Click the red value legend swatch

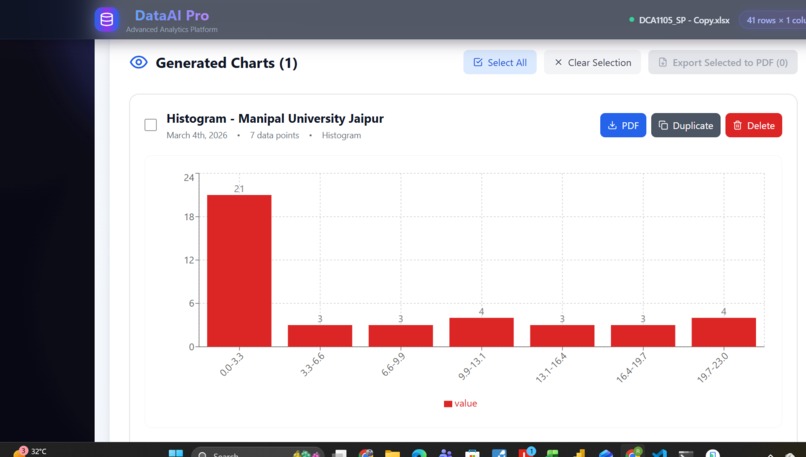pos(448,404)
